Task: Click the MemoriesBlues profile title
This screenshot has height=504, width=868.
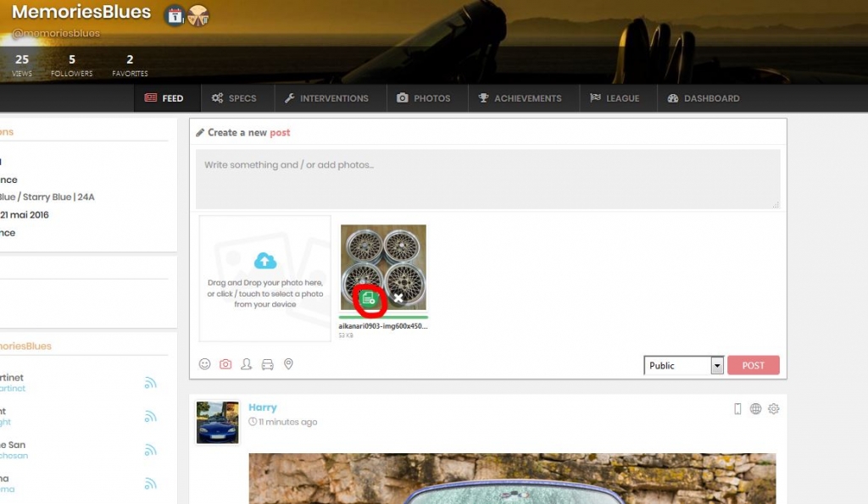Action: [x=81, y=12]
